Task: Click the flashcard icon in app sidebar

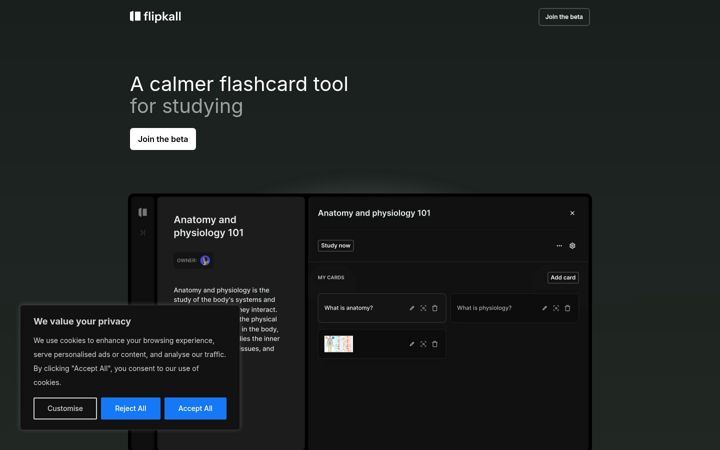Action: coord(143,212)
